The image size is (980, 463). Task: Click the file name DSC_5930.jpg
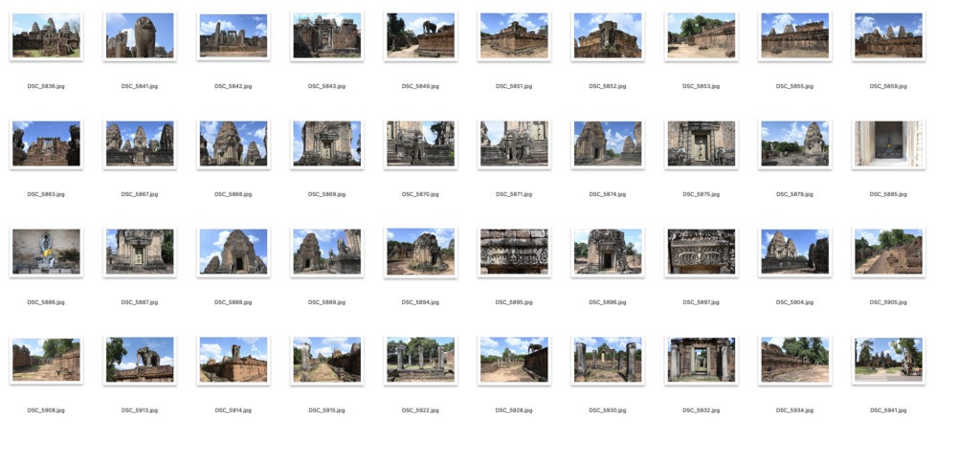tap(608, 410)
